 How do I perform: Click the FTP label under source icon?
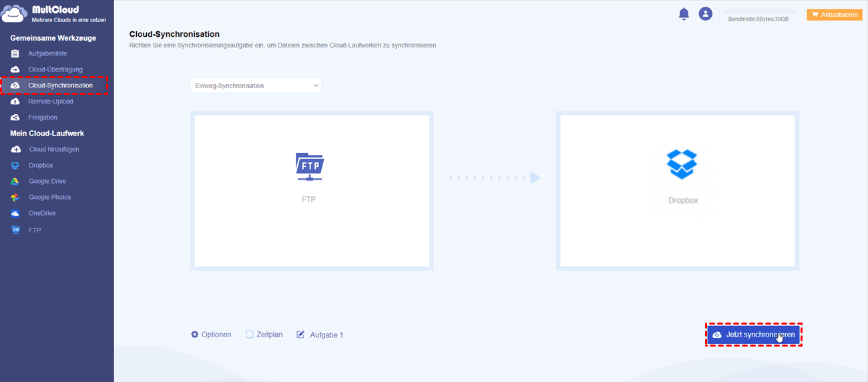(x=308, y=200)
